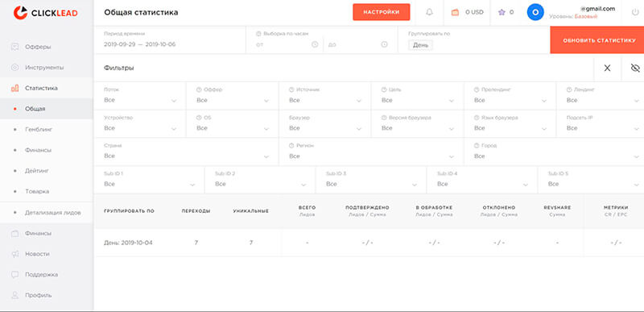Click the ClickLead logo
Viewport: 644px width, 312px height.
tap(45, 13)
